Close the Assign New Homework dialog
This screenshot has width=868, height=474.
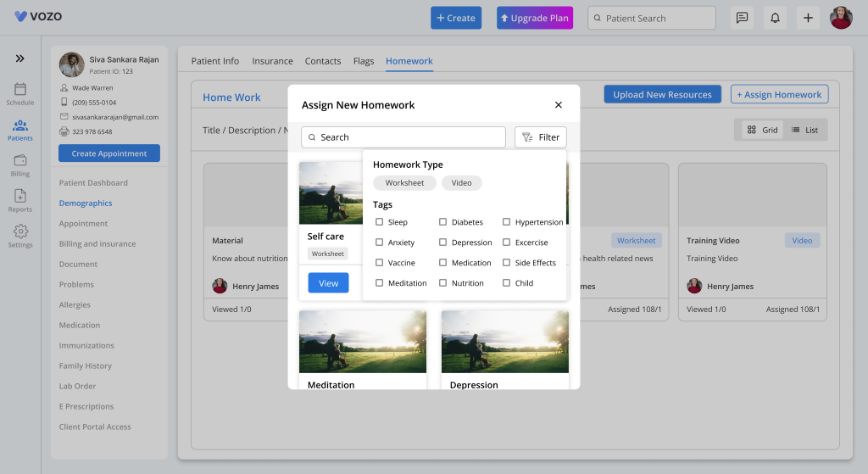(558, 105)
